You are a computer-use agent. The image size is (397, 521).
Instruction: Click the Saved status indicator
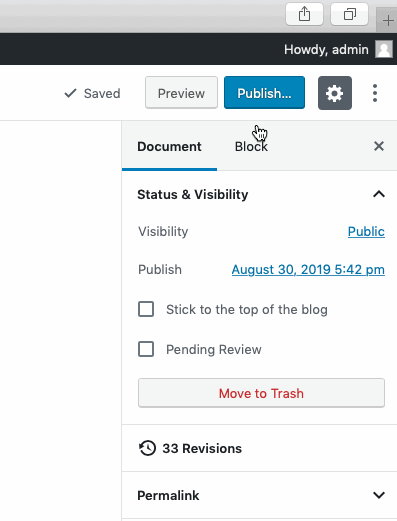[92, 93]
